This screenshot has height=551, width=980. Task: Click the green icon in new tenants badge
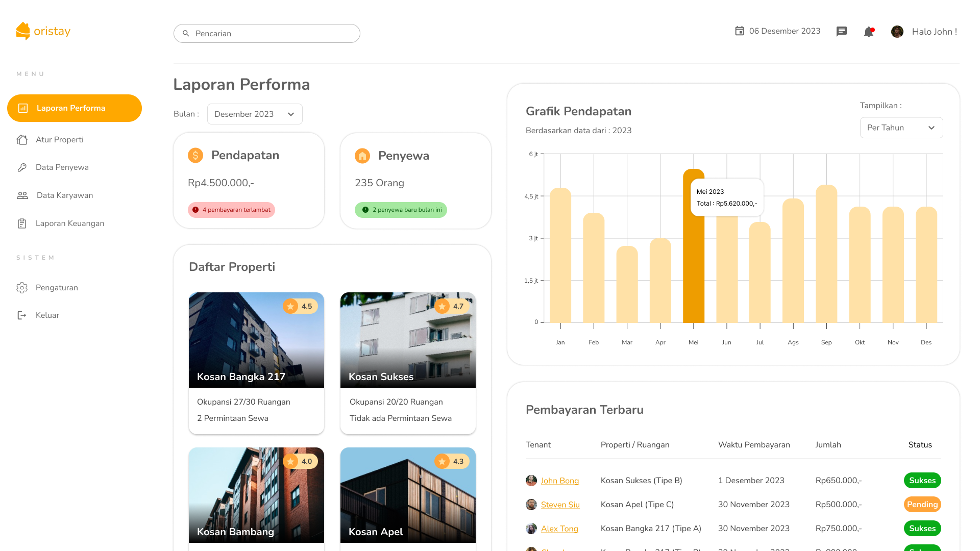pyautogui.click(x=365, y=210)
